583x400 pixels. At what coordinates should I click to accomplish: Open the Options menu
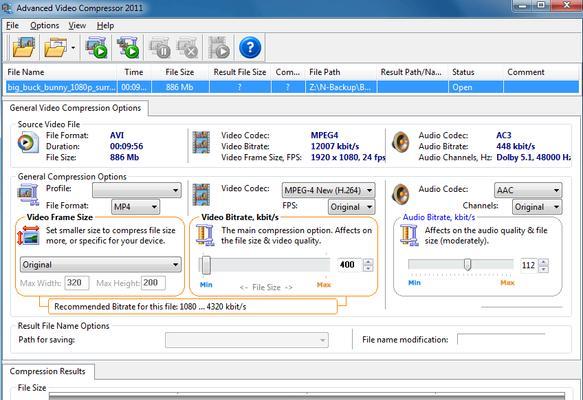point(45,26)
